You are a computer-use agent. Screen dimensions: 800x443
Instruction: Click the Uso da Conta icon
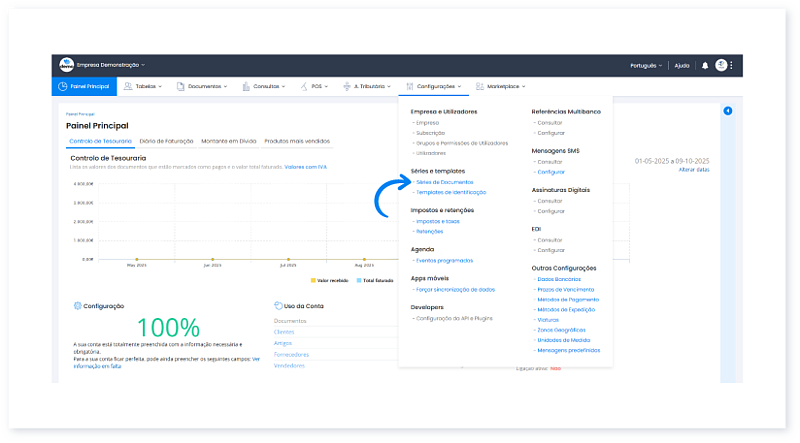(x=277, y=305)
